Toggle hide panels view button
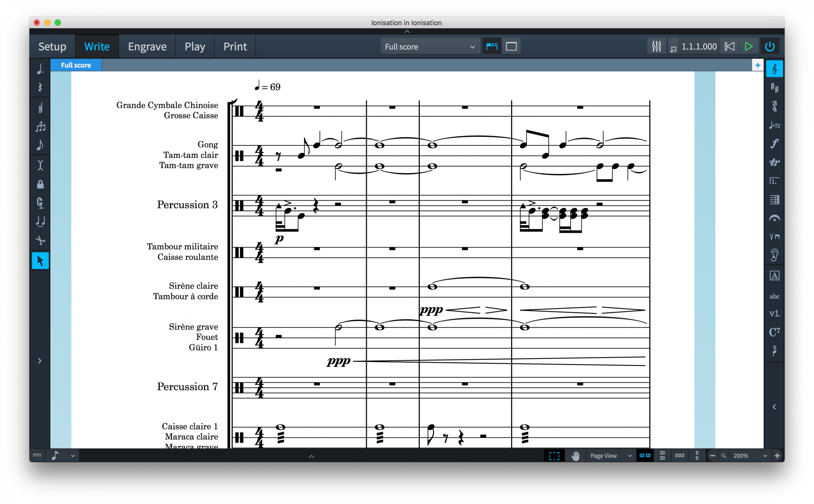Screen dimensions: 814x504 (x=511, y=47)
